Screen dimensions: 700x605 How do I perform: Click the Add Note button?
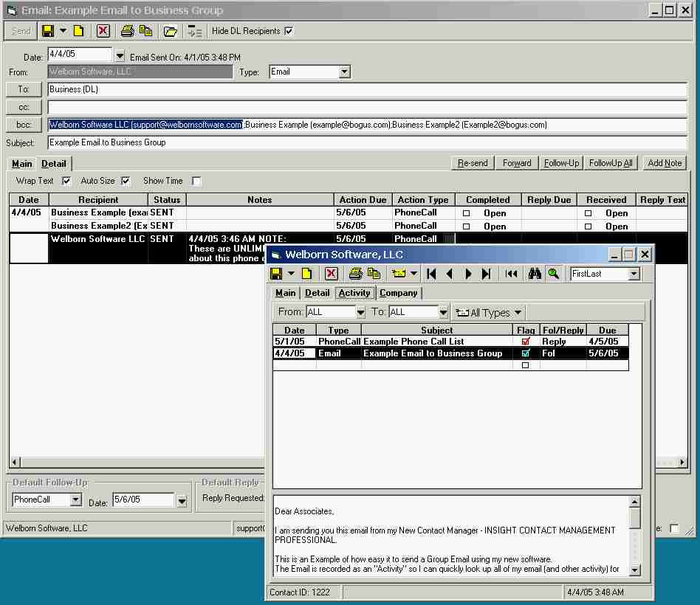[x=665, y=163]
